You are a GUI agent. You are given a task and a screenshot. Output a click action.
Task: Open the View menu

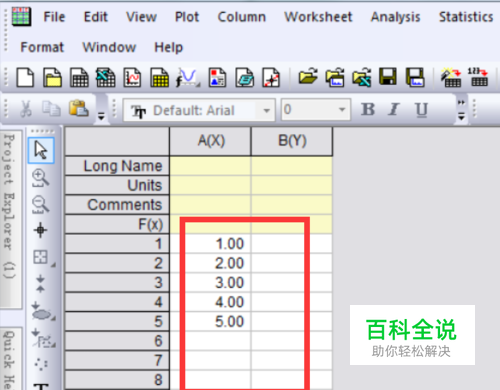point(141,17)
